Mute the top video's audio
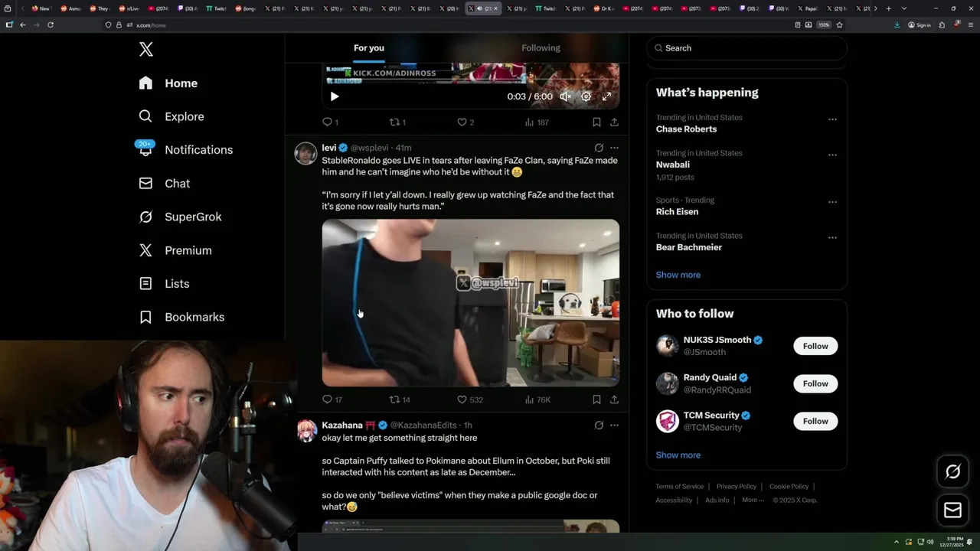Screen dimensions: 980x551 point(565,96)
